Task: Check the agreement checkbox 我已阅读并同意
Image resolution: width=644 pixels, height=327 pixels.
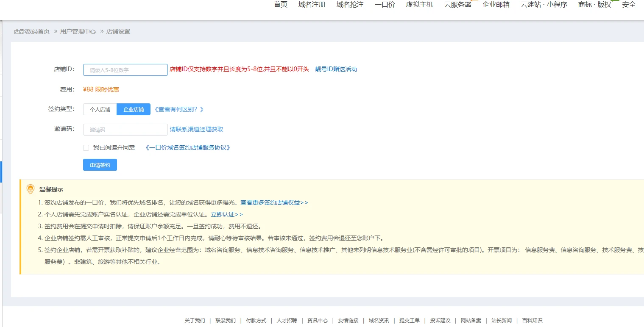Action: (86, 148)
